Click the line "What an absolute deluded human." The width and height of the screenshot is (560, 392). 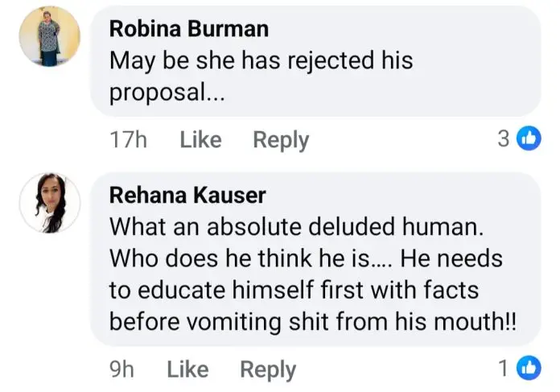(296, 226)
